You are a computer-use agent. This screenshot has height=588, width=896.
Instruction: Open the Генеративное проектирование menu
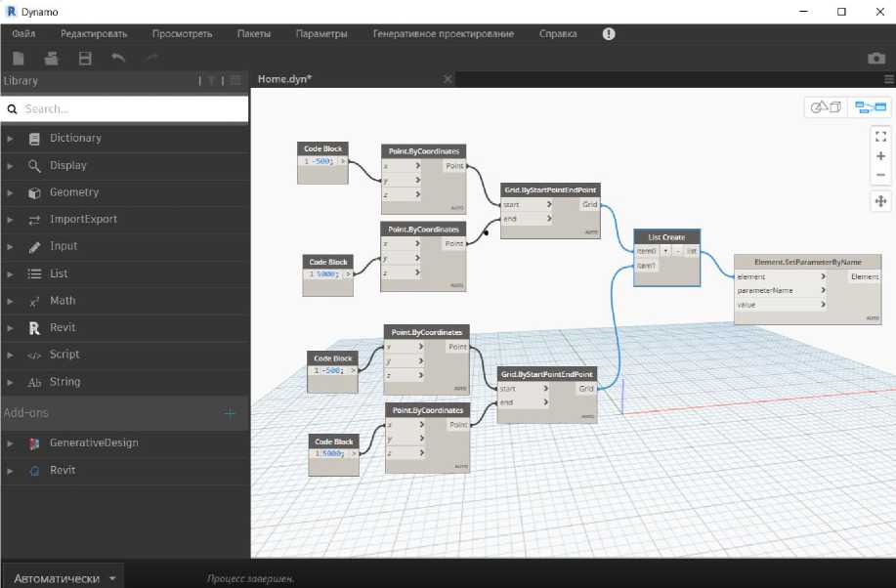click(443, 33)
